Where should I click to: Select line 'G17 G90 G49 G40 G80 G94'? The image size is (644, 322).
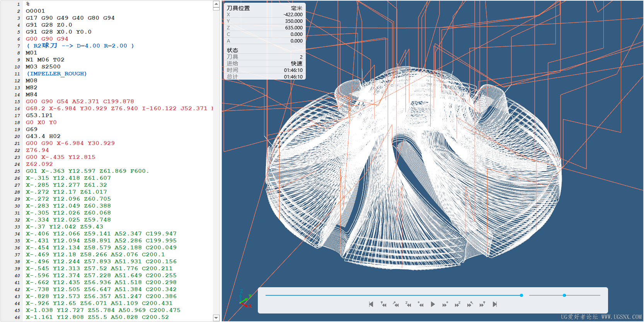[x=70, y=18]
